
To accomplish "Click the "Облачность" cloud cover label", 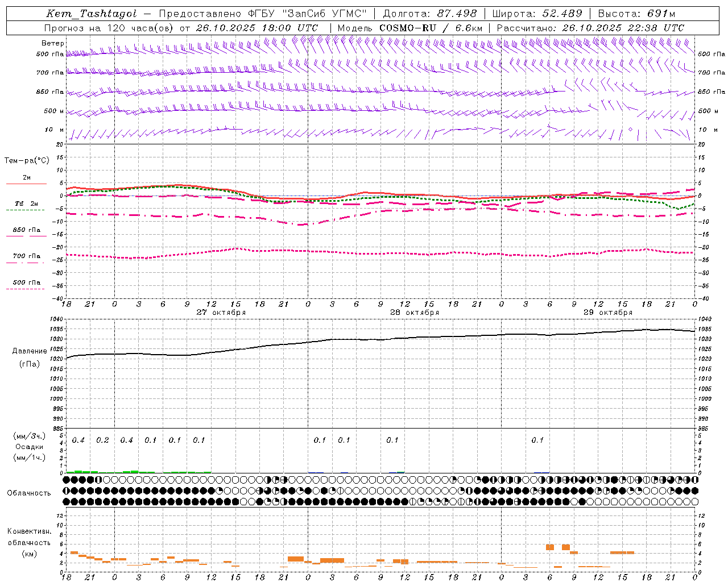I will (x=29, y=493).
